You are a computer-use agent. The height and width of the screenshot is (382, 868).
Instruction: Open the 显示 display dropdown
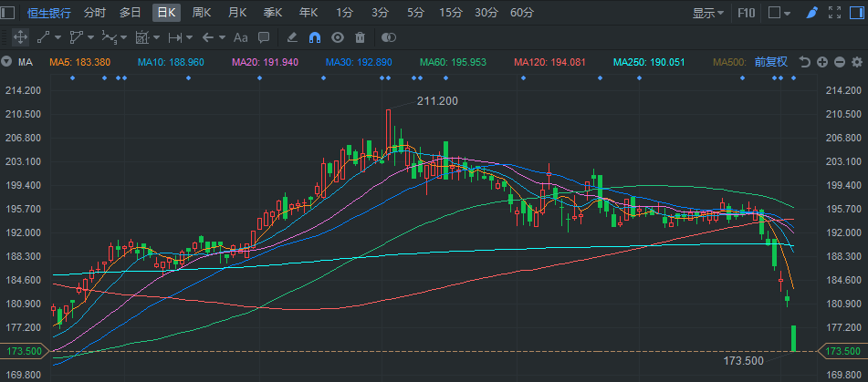[708, 13]
